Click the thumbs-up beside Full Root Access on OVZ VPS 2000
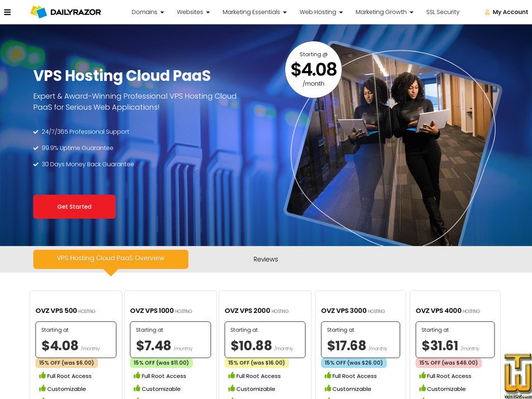 click(x=231, y=375)
